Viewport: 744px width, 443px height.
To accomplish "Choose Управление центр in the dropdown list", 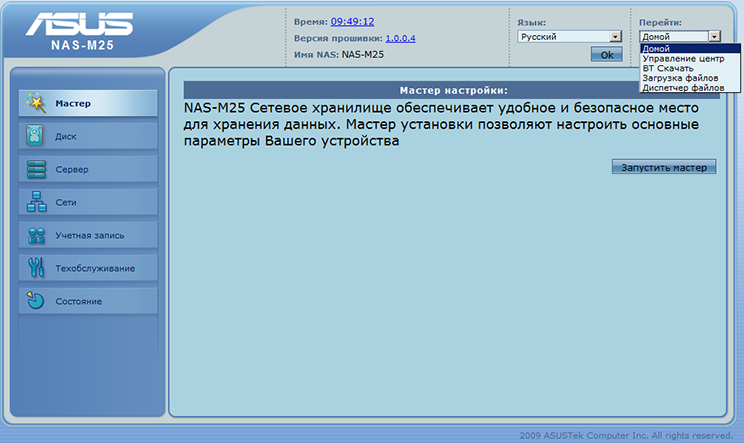I will (690, 58).
